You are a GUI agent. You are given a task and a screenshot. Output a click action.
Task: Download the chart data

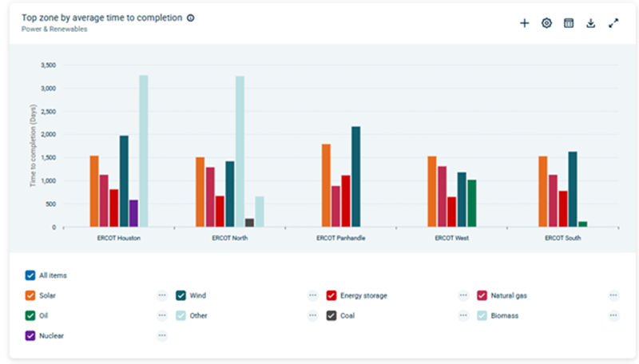[x=591, y=23]
